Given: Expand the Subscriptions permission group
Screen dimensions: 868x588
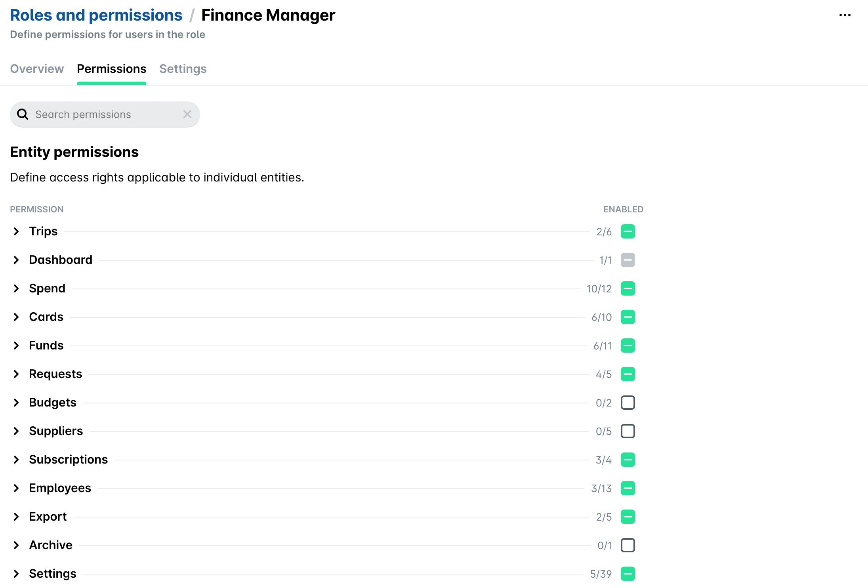Looking at the screenshot, I should click(x=16, y=460).
